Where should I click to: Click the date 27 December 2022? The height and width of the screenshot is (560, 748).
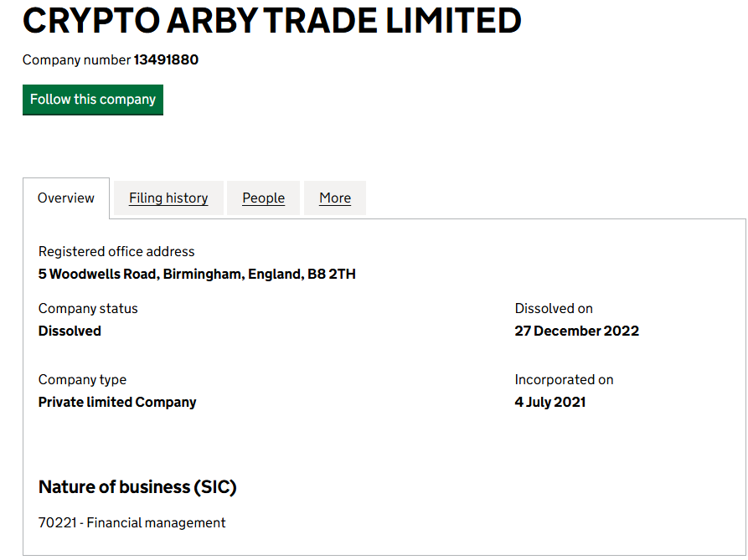(x=576, y=331)
